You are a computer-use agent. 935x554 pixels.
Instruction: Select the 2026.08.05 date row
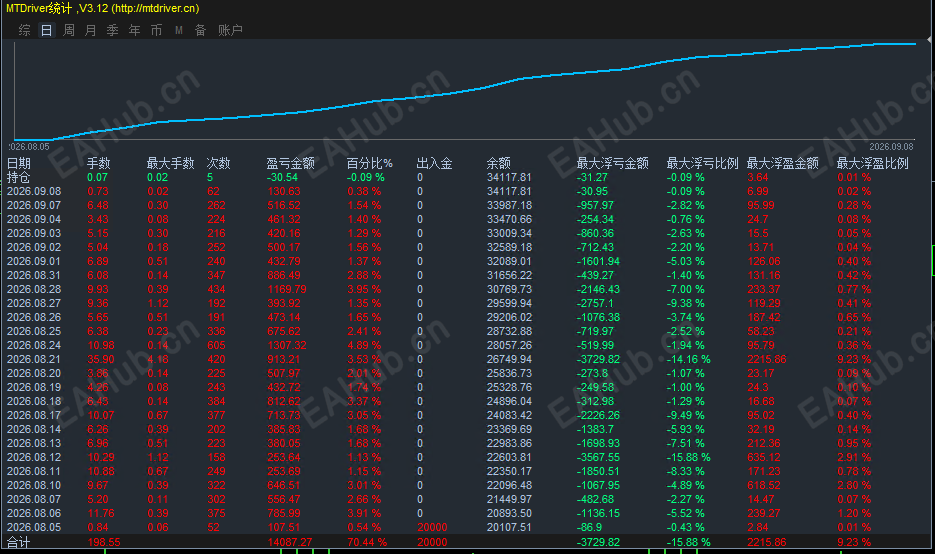coord(465,528)
